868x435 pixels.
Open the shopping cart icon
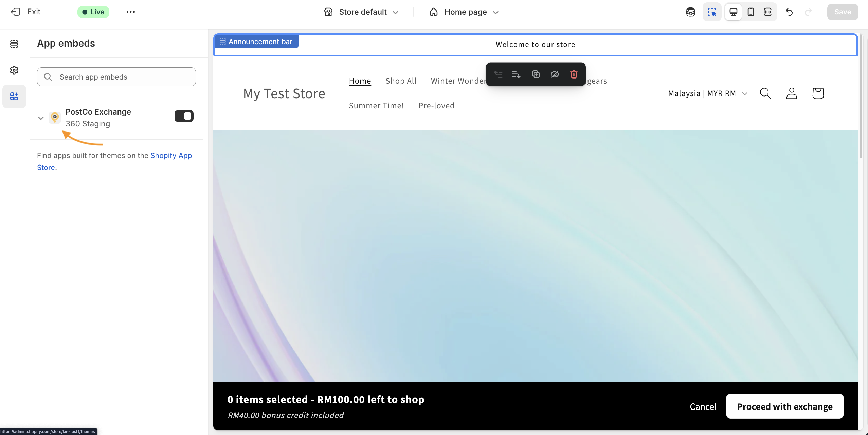[818, 93]
